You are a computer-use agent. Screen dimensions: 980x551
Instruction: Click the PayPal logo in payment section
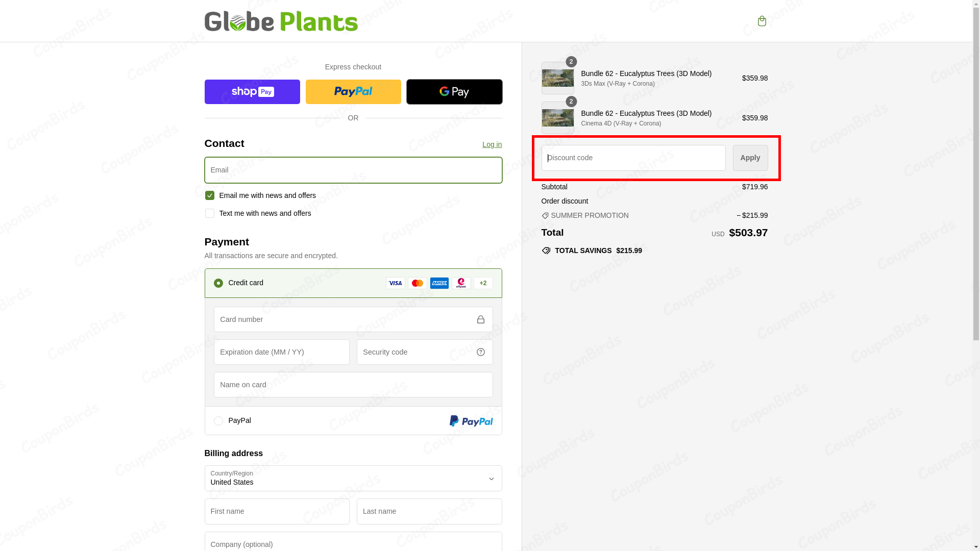(x=471, y=421)
